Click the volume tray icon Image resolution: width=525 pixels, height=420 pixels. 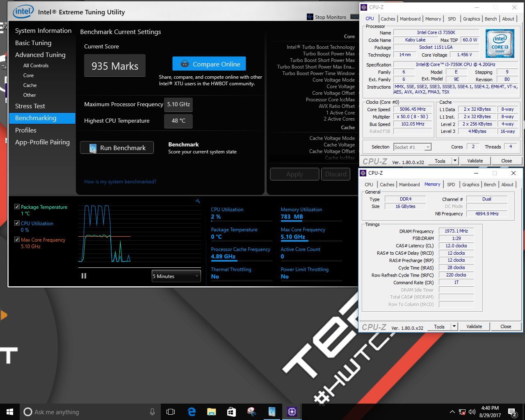click(472, 412)
